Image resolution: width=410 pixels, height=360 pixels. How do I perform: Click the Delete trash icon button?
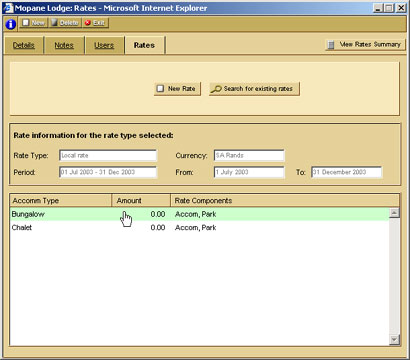point(65,23)
